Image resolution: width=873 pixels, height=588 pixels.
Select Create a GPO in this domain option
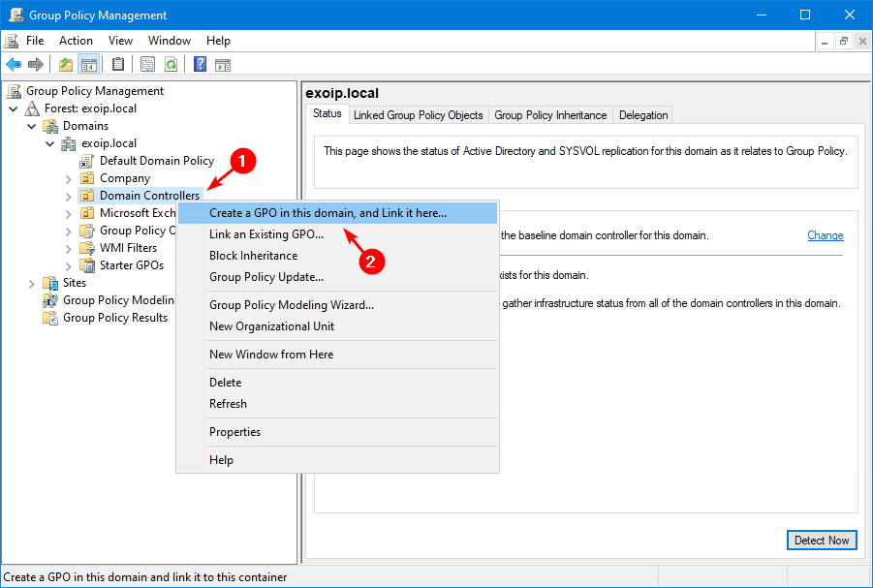click(x=327, y=213)
